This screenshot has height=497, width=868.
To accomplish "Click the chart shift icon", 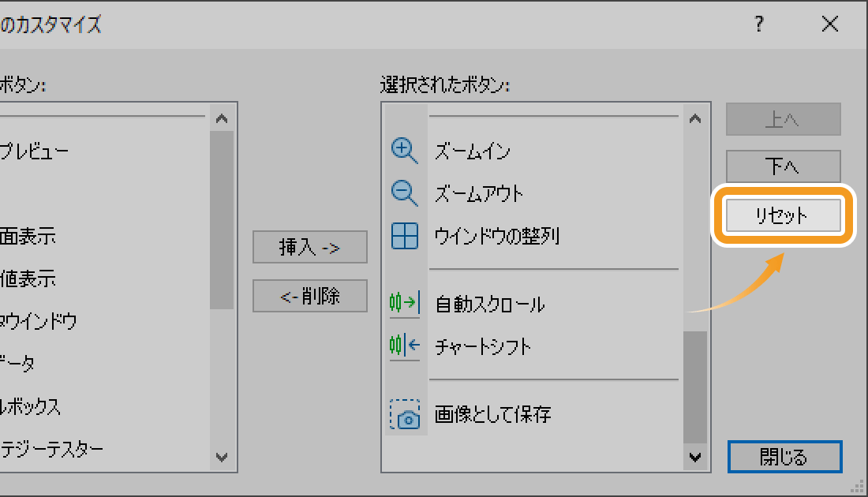I will (405, 346).
